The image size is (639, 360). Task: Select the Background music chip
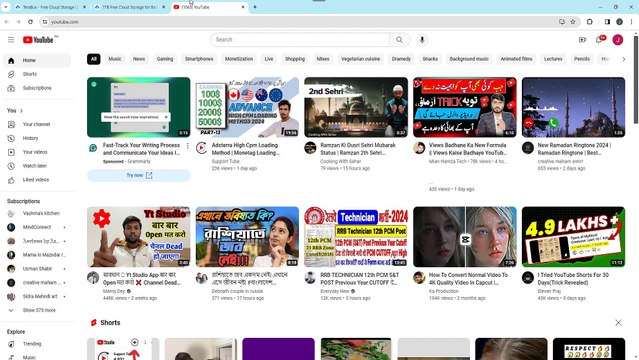pos(469,59)
